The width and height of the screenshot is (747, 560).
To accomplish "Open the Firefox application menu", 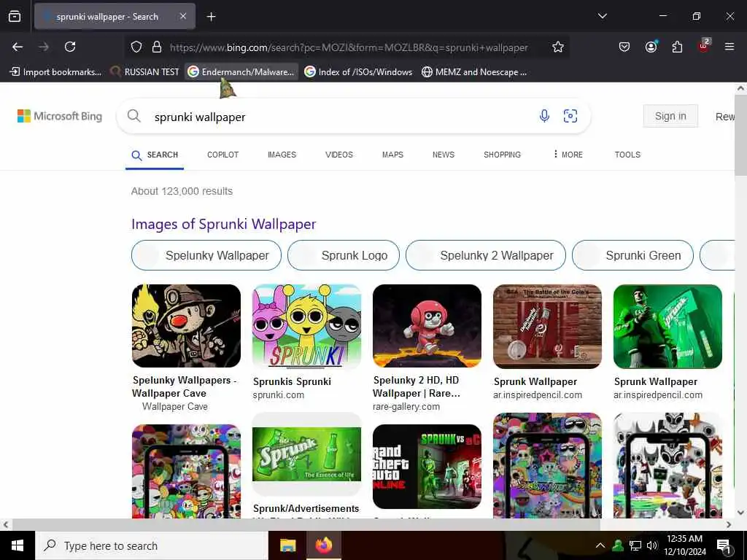I will click(x=729, y=47).
